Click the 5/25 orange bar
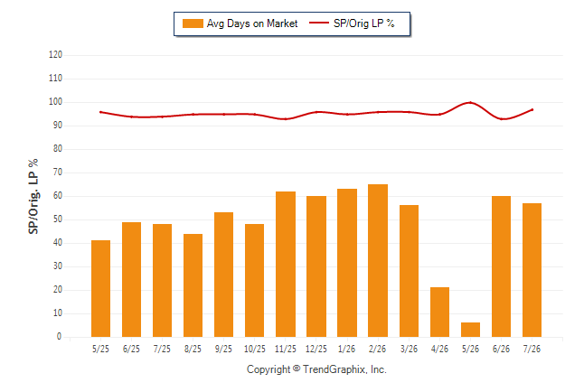Viewport: 584px width, 392px height. 100,288
